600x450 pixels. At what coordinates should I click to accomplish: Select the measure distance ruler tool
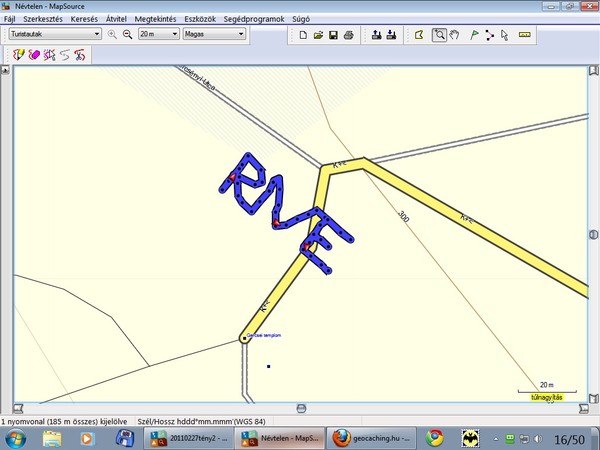tap(525, 35)
